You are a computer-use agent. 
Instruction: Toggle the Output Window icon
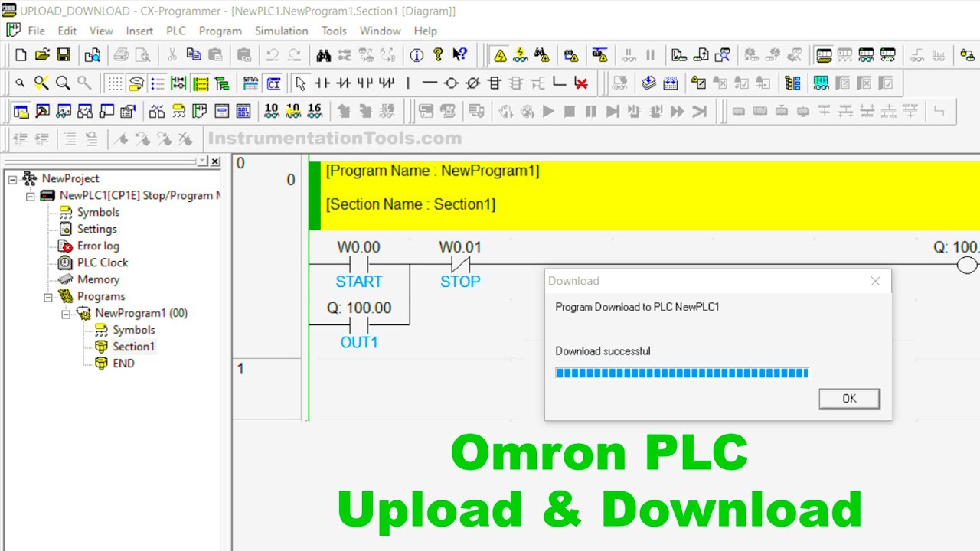click(x=42, y=112)
